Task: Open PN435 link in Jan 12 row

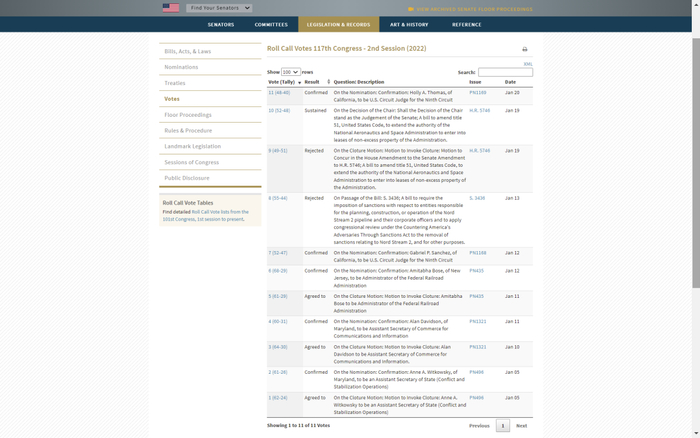Action: 476,271
